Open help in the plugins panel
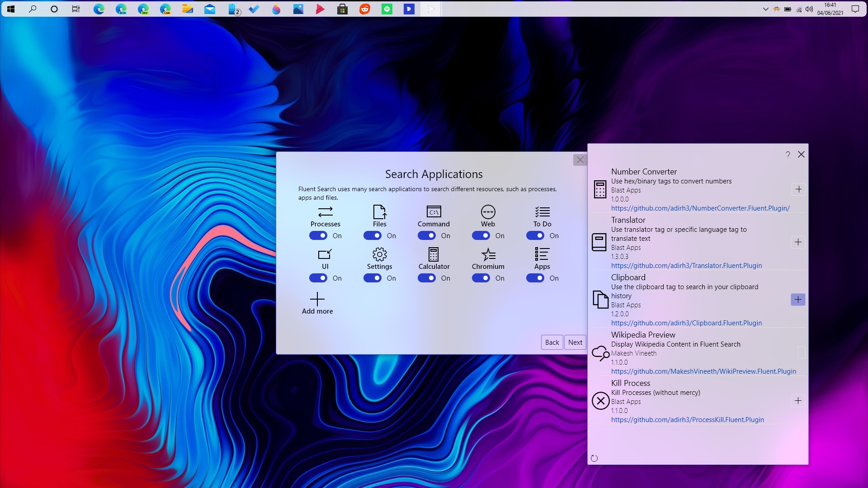 pyautogui.click(x=788, y=155)
